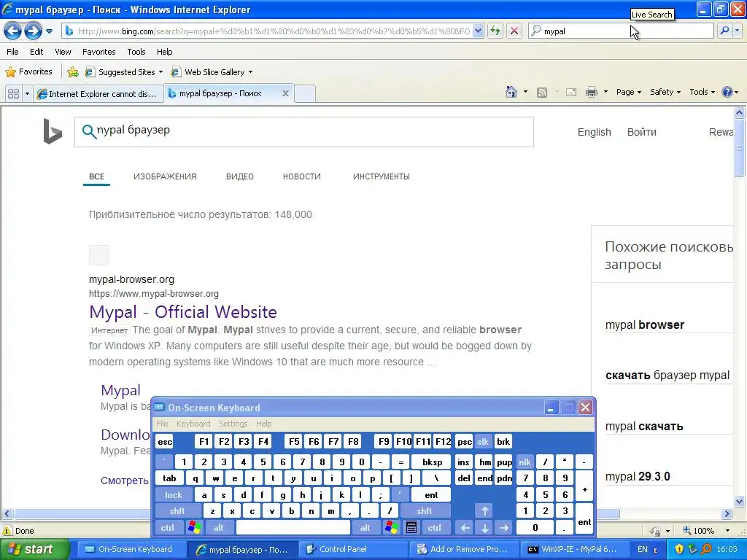747x560 pixels.
Task: Click the address bar URL field
Action: 273,31
